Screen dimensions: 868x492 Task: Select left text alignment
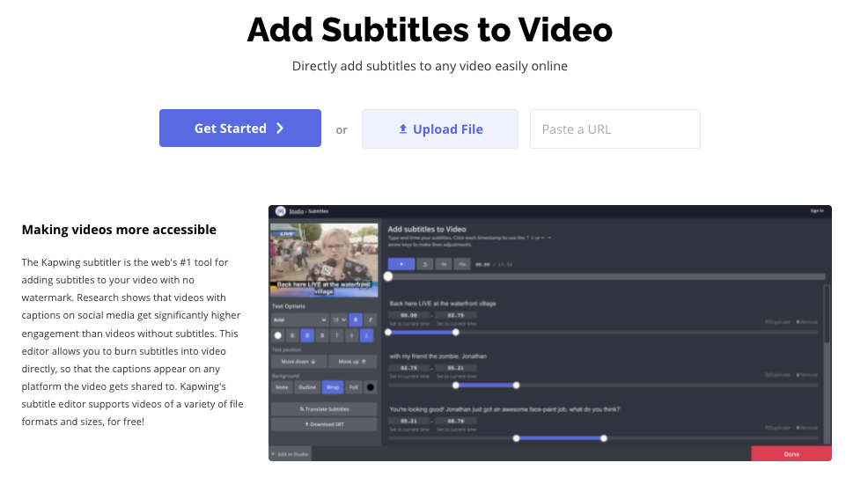click(292, 335)
